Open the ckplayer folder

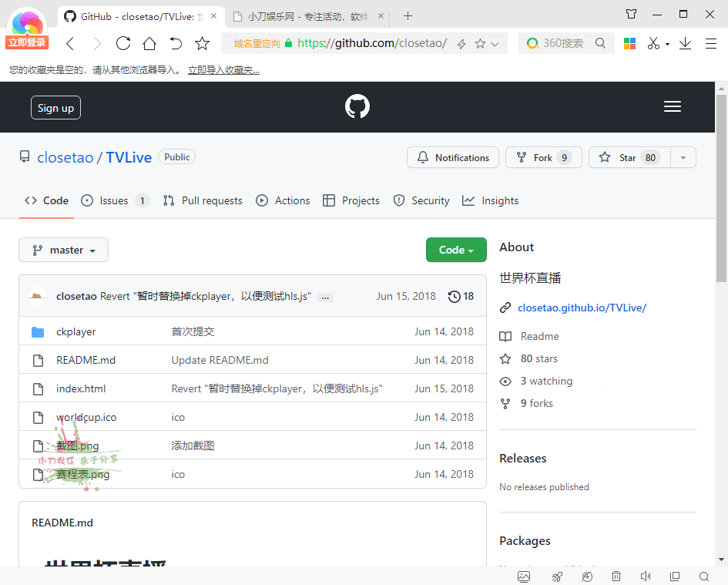[x=75, y=331]
